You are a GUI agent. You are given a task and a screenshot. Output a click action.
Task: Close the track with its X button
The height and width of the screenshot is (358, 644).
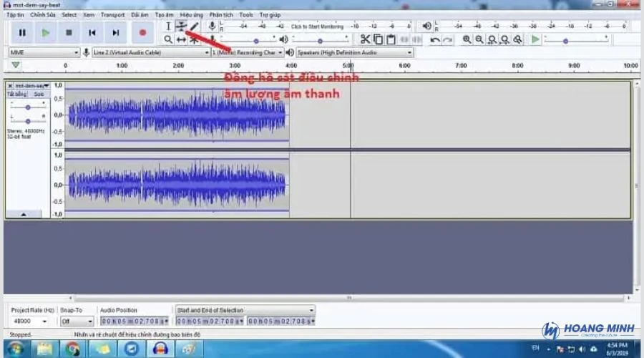[10, 85]
